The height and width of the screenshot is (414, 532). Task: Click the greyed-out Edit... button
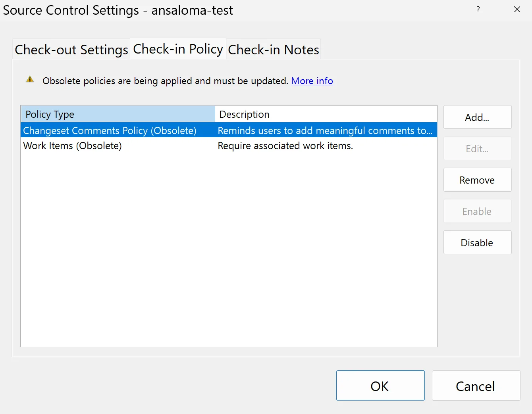[477, 149]
